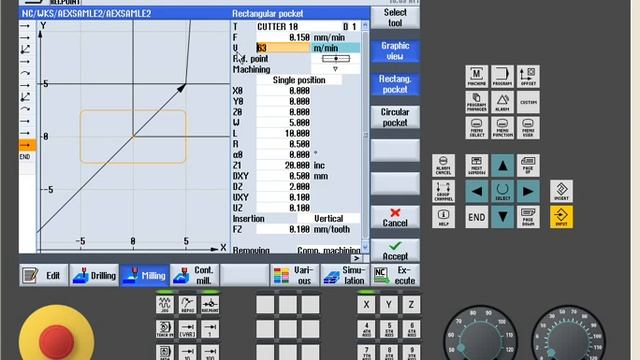Open the PROGRAM operating area key

(502, 76)
